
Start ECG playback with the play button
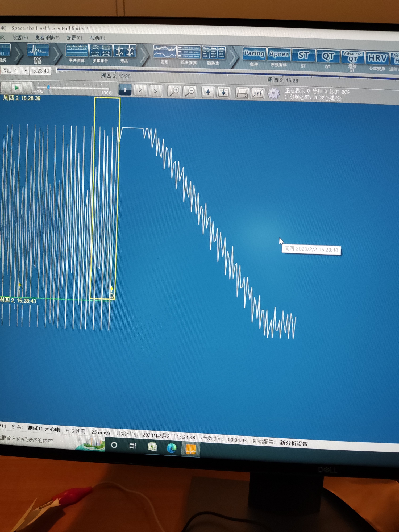[16, 88]
